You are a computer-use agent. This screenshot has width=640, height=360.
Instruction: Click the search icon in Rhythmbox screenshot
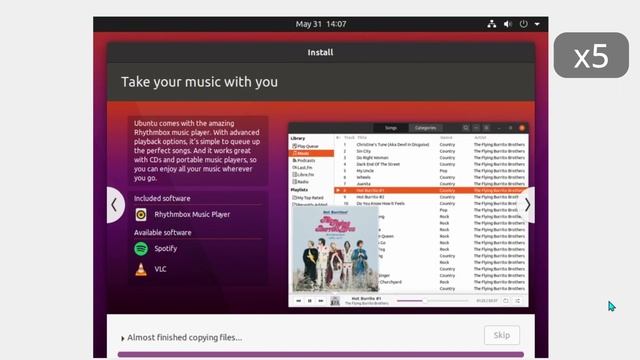tap(466, 128)
